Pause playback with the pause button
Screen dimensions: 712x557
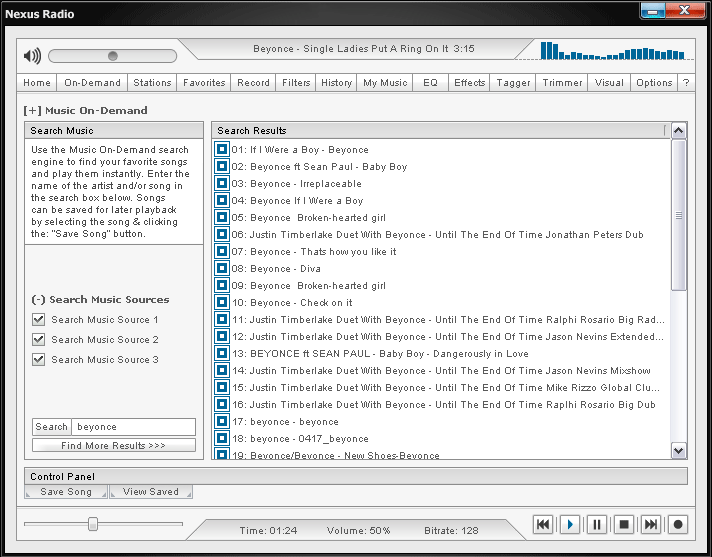pyautogui.click(x=597, y=525)
